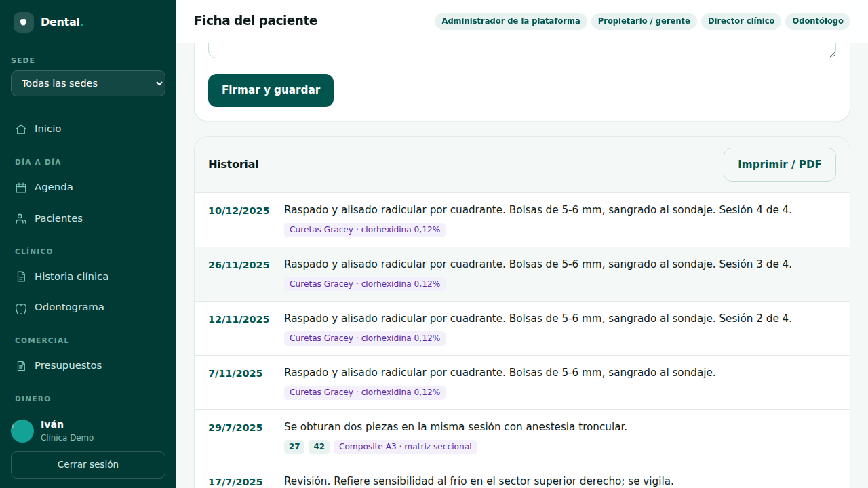Click tooth tag 27
Viewport: 868px width, 488px height.
pos(294,447)
